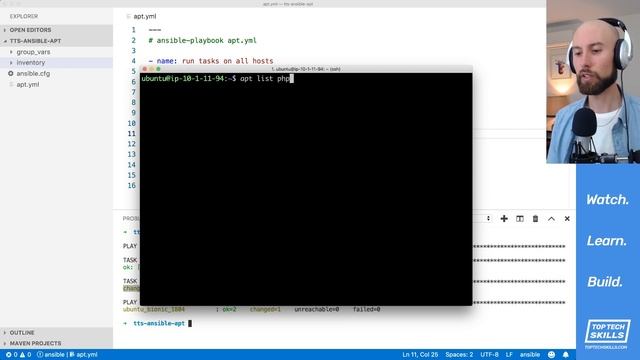Click 'LF' end of line setting
This screenshot has width=640, height=360.
tap(509, 355)
